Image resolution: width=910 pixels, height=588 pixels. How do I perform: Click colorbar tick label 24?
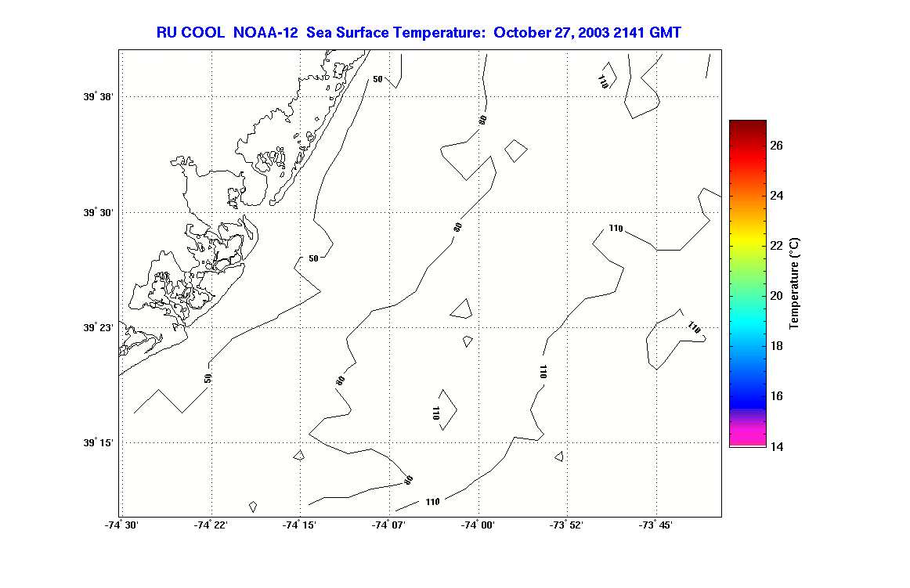777,196
